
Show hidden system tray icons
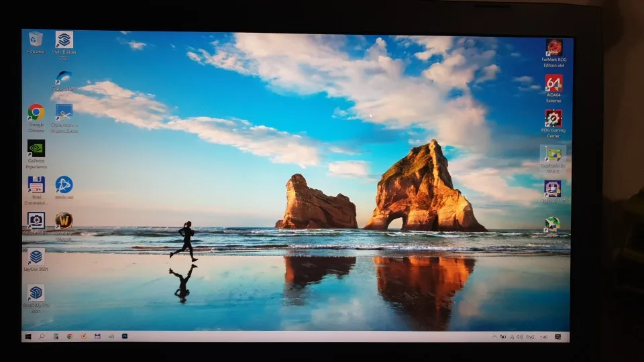(x=494, y=337)
